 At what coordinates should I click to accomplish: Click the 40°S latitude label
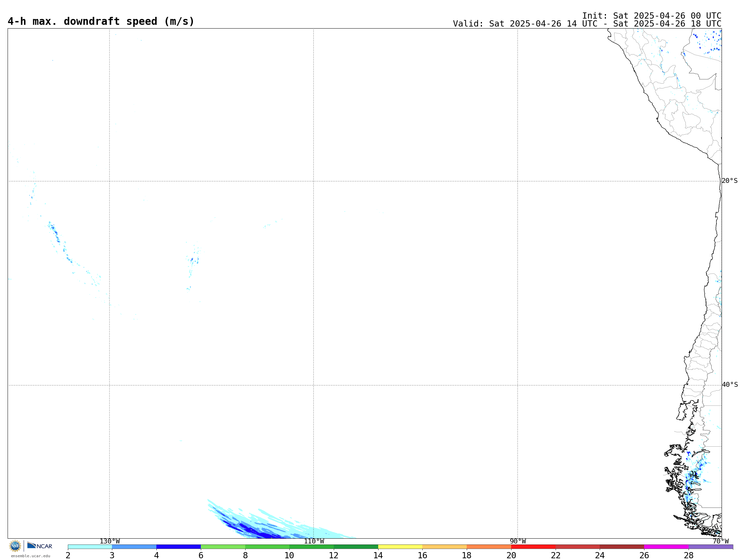coord(730,385)
